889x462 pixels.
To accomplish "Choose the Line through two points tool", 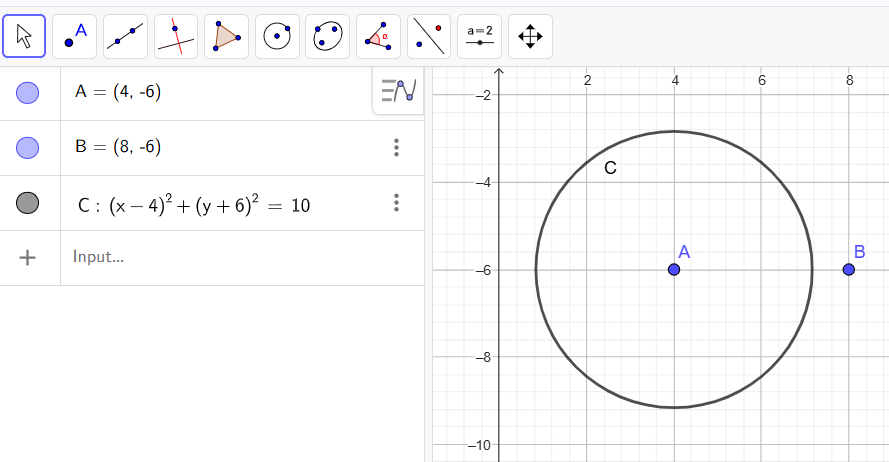I will [x=126, y=37].
